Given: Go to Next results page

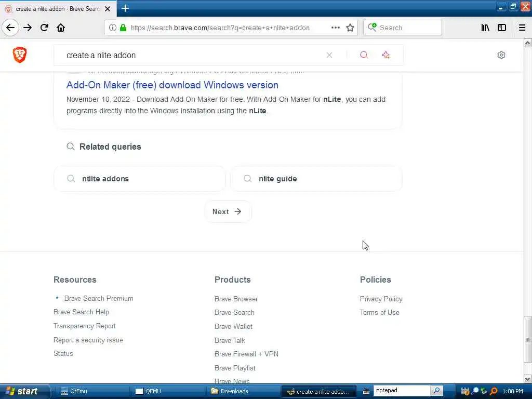Looking at the screenshot, I should [228, 212].
